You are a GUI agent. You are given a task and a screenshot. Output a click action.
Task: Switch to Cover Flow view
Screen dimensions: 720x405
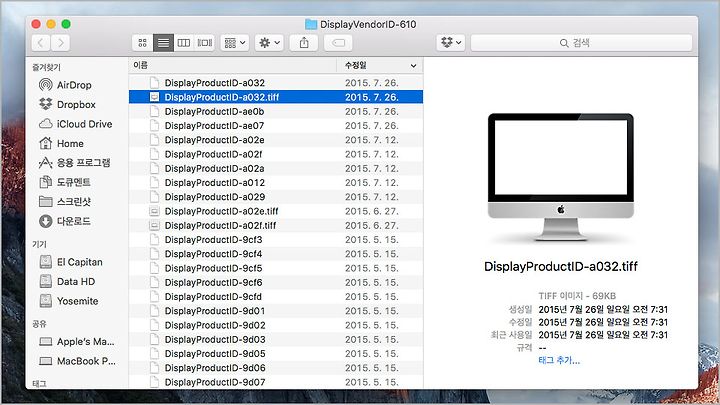tap(204, 43)
